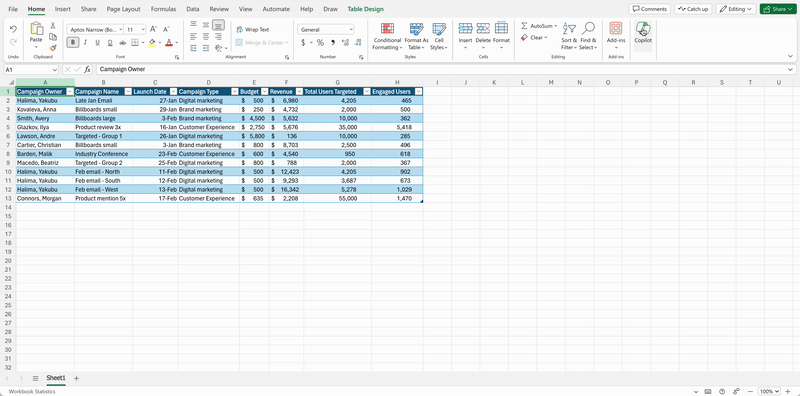800x396 pixels.
Task: Open Conditional Formatting
Action: coord(387,36)
